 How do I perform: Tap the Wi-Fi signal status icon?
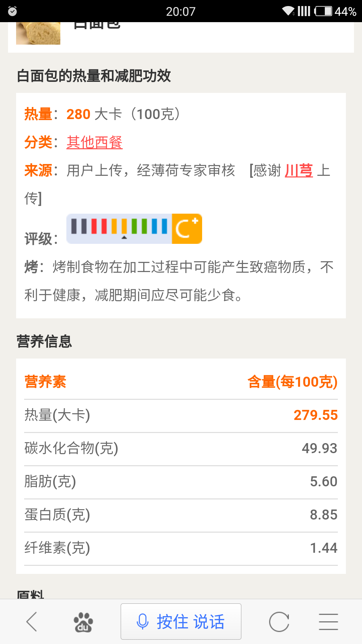pyautogui.click(x=288, y=11)
